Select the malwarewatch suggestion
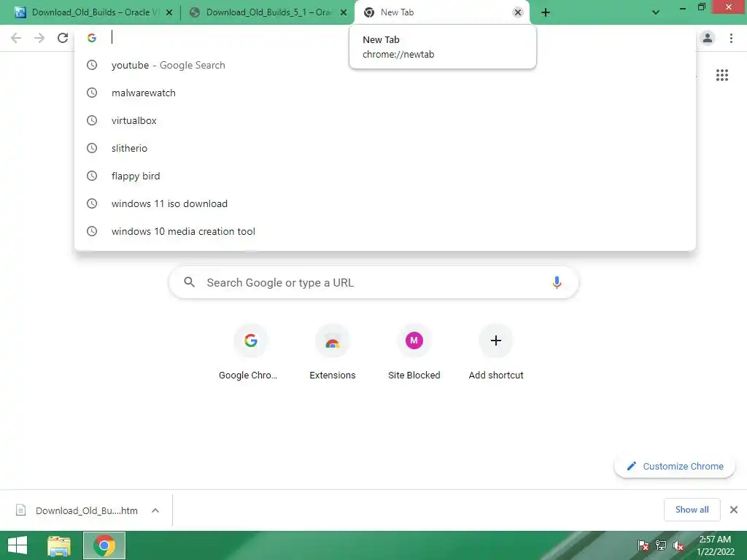747x560 pixels. [x=385, y=93]
